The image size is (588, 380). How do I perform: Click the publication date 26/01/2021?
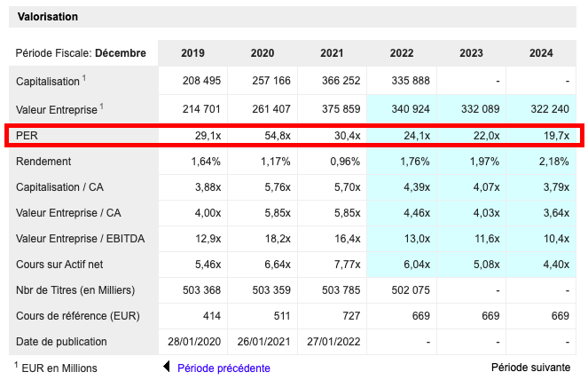coord(263,342)
